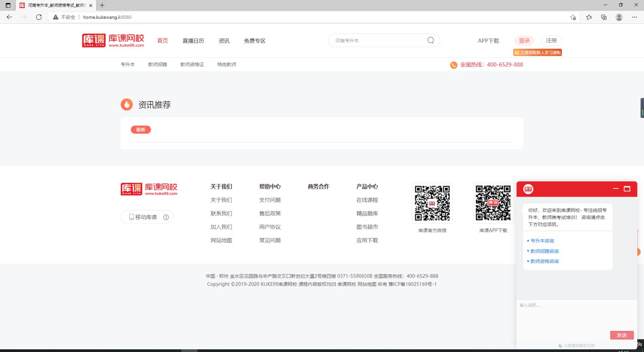Open the browser profile avatar
Viewport: 644px width, 352px height.
point(619,17)
